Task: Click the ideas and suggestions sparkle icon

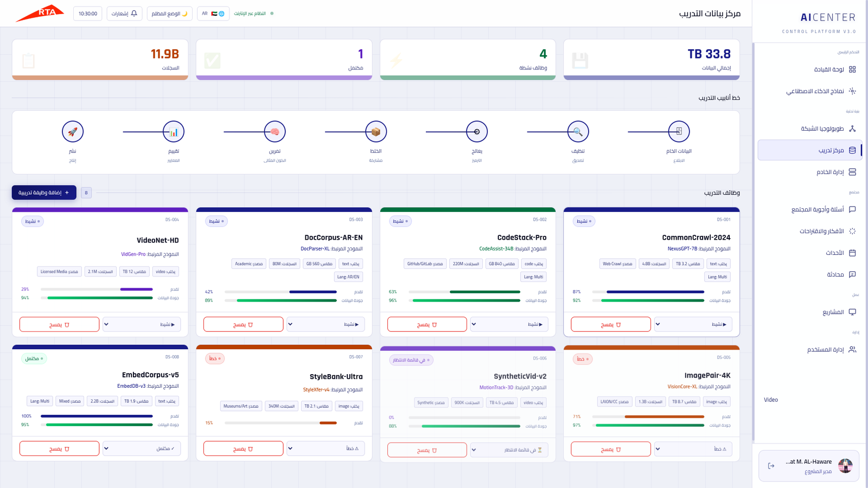Action: [852, 231]
